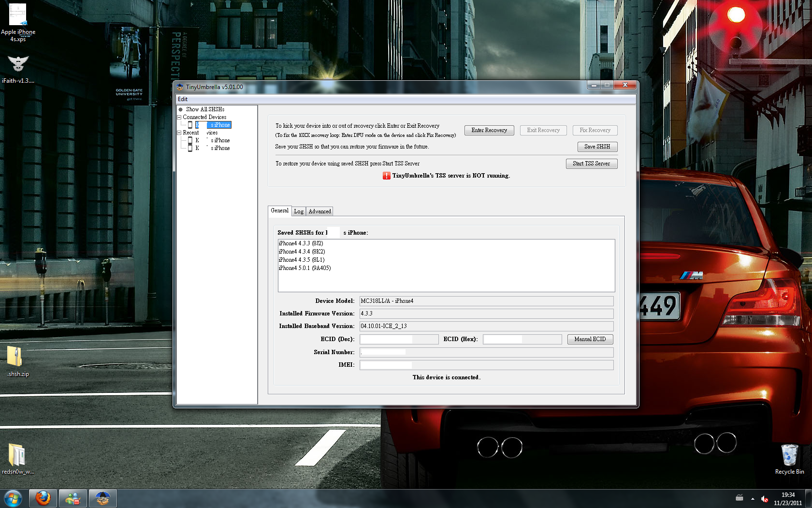Collapse the Connected Devices node
This screenshot has height=508, width=812.
[x=179, y=117]
